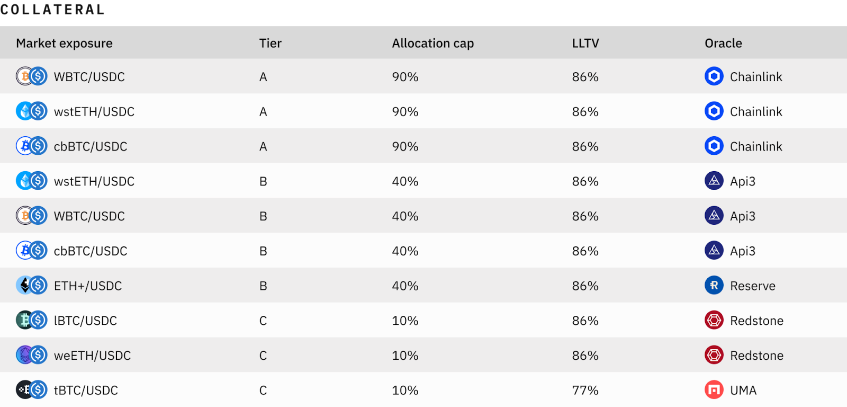
Task: Click the 77% LLTV value for tBTC/USDC
Action: (585, 390)
